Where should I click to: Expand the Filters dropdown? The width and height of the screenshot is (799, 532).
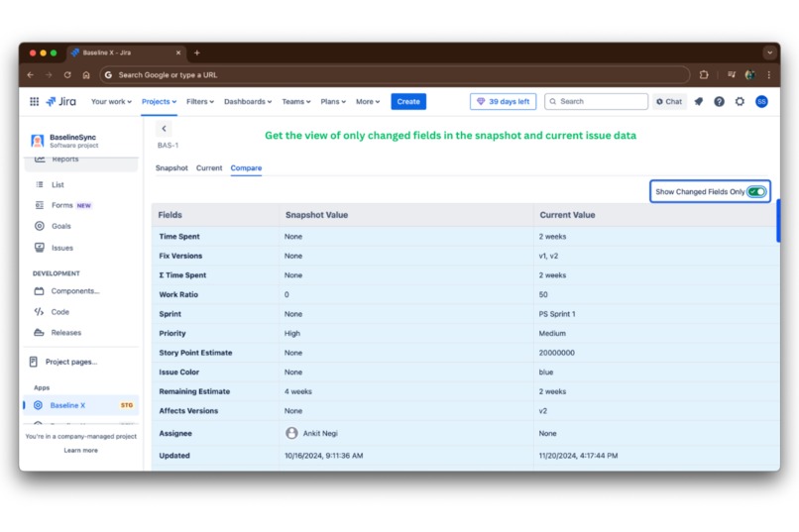200,101
